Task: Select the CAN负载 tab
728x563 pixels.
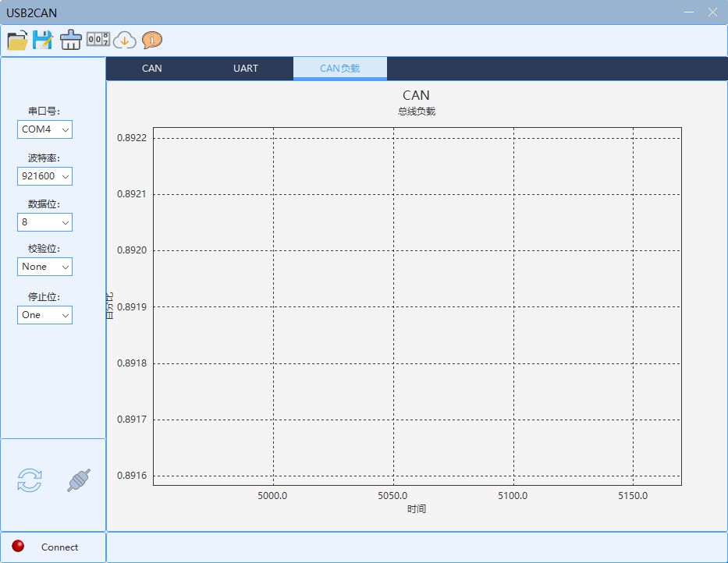Action: [x=340, y=69]
